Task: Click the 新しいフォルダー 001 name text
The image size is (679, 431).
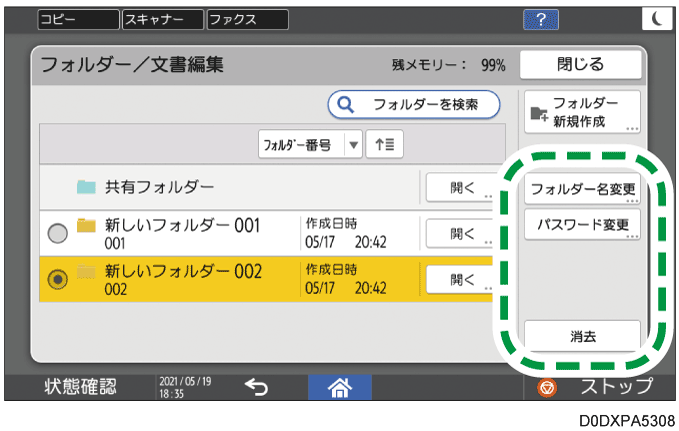Action: [182, 226]
